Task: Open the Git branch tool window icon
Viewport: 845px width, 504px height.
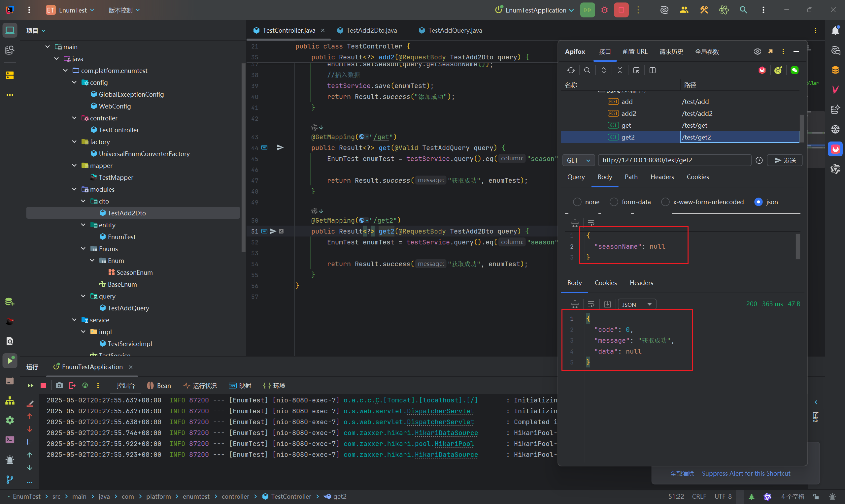Action: 10,480
